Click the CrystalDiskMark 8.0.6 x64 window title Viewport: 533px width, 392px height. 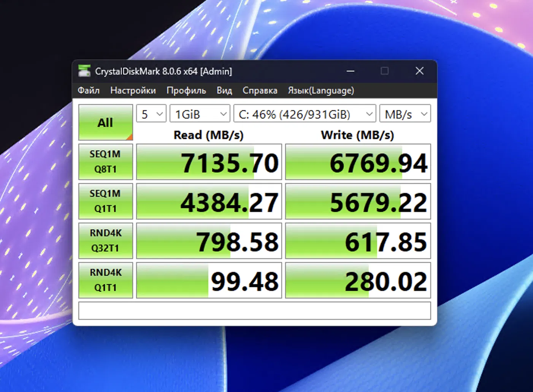(163, 71)
